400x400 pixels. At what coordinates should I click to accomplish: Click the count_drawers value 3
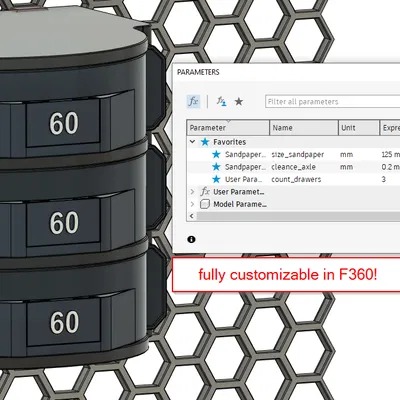[x=384, y=179]
